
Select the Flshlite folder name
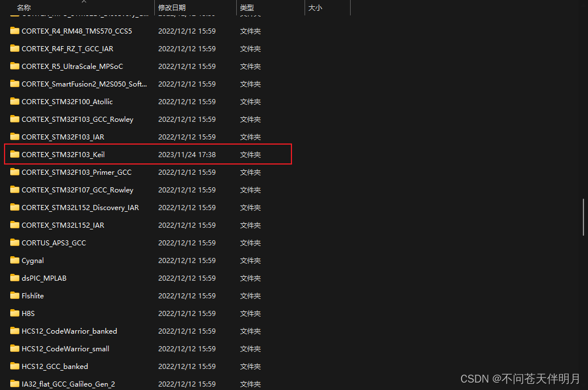pyautogui.click(x=32, y=295)
